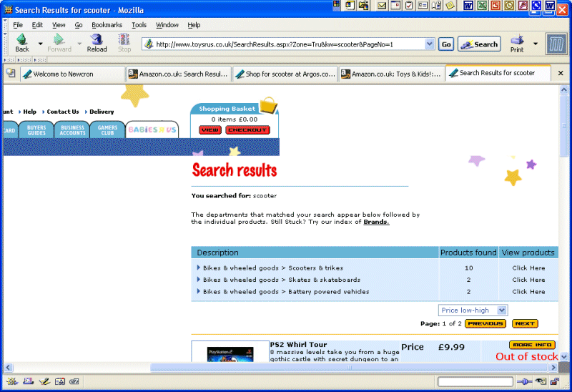Click the Go button next to URL
This screenshot has width=572, height=392.
[445, 44]
